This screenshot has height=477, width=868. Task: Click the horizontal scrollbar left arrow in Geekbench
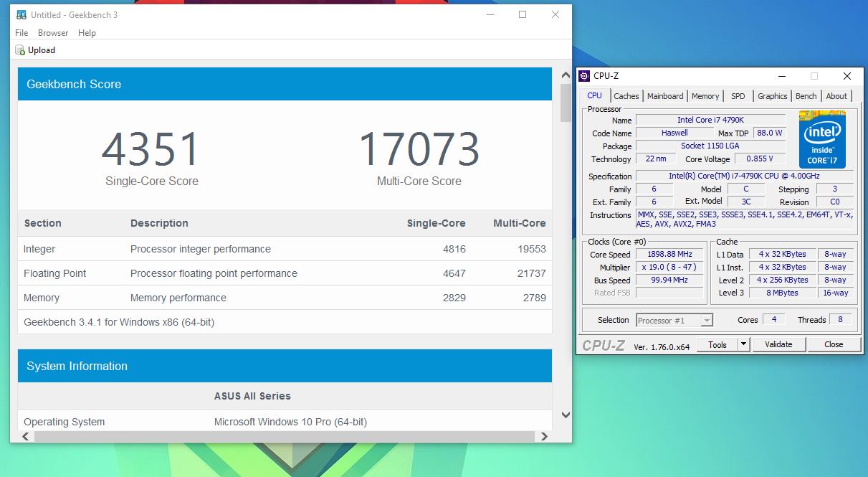[25, 436]
